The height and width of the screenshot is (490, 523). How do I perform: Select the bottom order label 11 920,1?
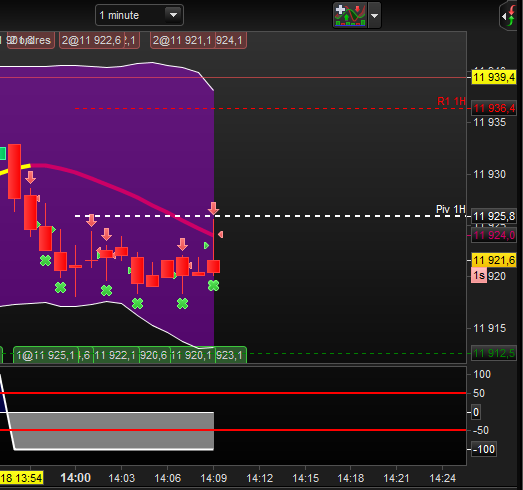pos(192,355)
